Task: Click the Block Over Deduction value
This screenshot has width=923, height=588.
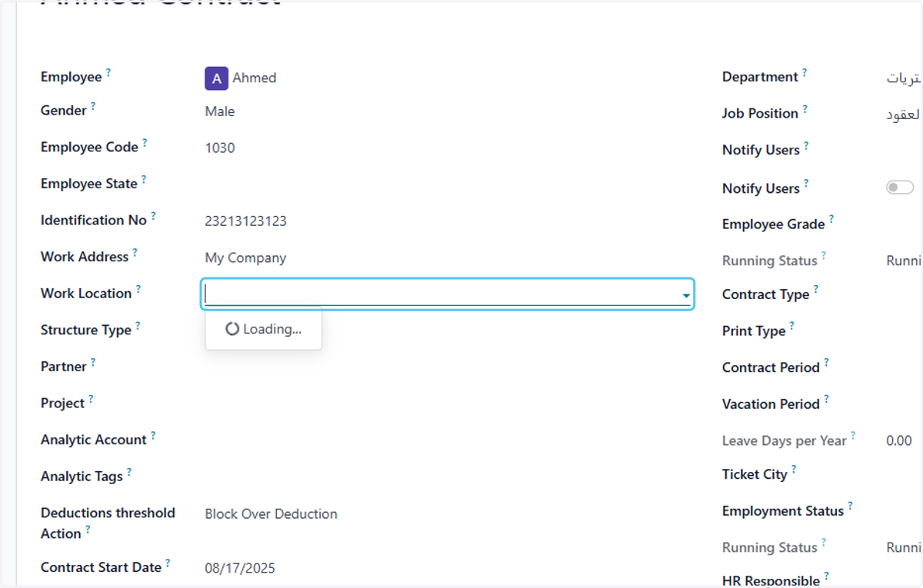Action: pos(271,514)
